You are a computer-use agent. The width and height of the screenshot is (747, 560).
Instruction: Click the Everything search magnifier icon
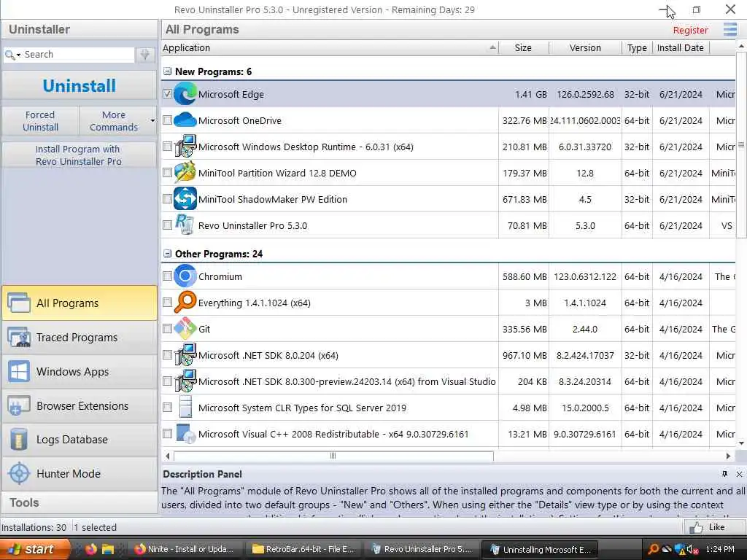point(185,303)
